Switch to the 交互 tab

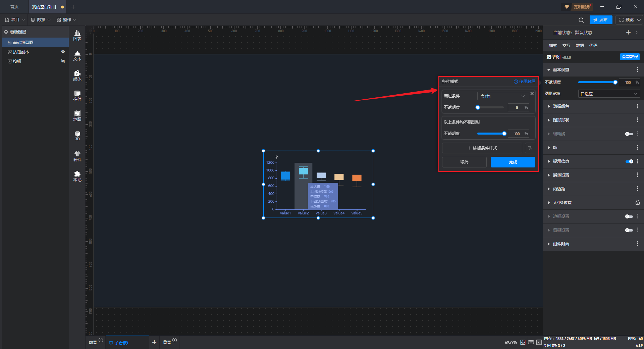point(566,46)
